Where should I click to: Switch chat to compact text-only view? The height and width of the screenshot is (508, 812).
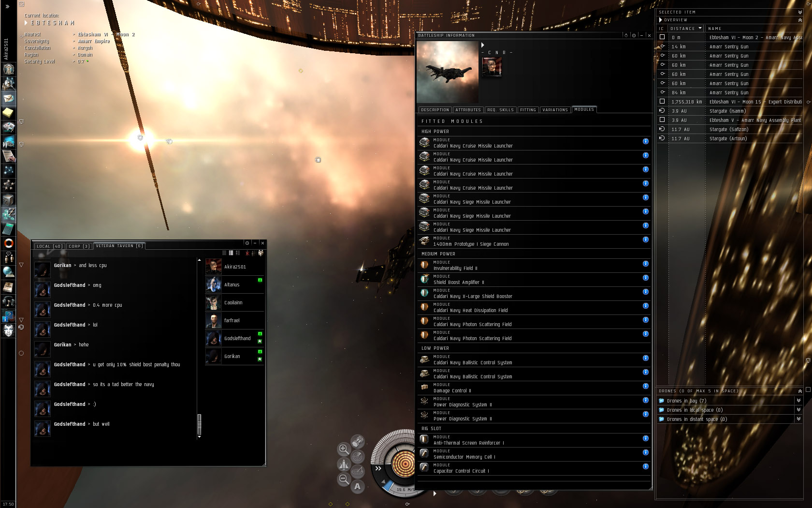224,253
